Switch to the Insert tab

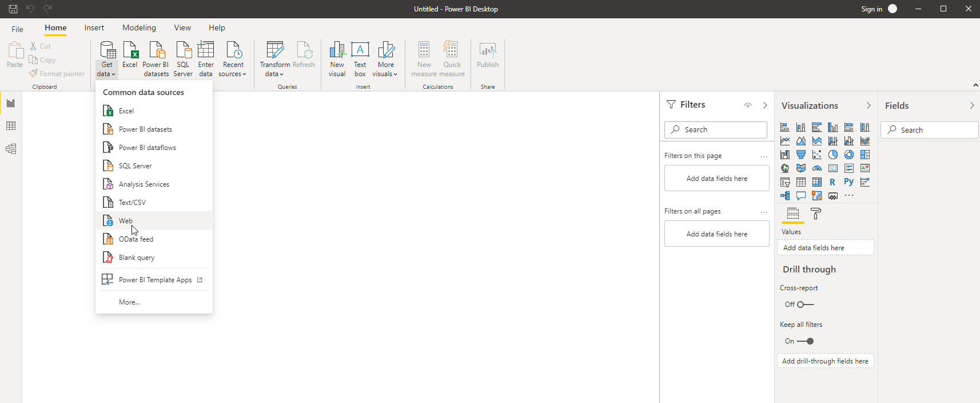pos(94,27)
